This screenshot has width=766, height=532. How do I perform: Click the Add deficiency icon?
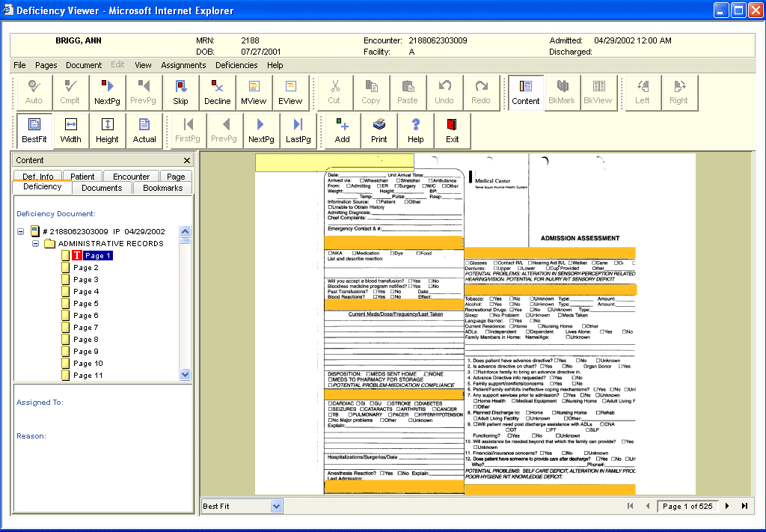tap(343, 130)
